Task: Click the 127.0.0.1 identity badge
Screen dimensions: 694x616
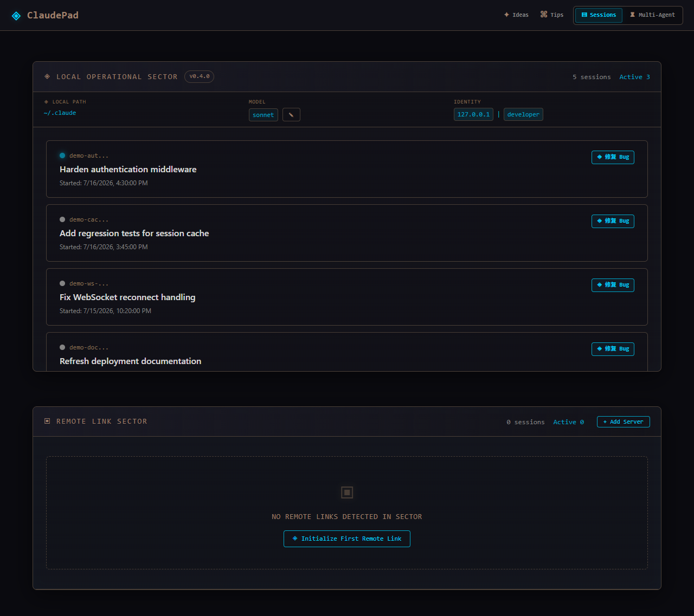Action: (x=473, y=114)
